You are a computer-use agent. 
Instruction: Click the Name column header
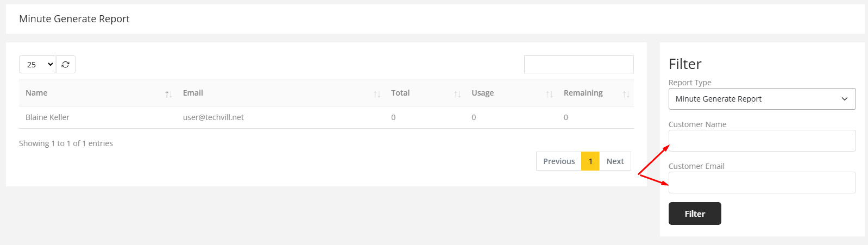36,93
